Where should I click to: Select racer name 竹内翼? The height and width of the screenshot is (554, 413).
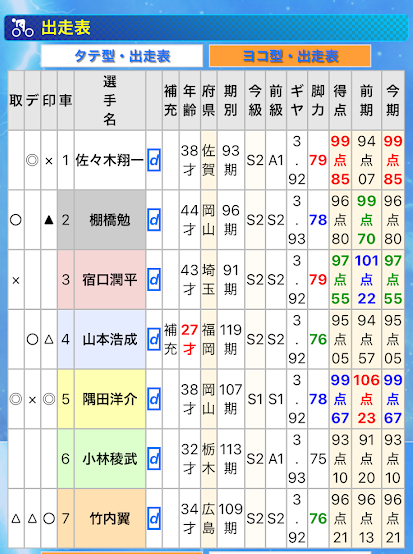pos(110,519)
